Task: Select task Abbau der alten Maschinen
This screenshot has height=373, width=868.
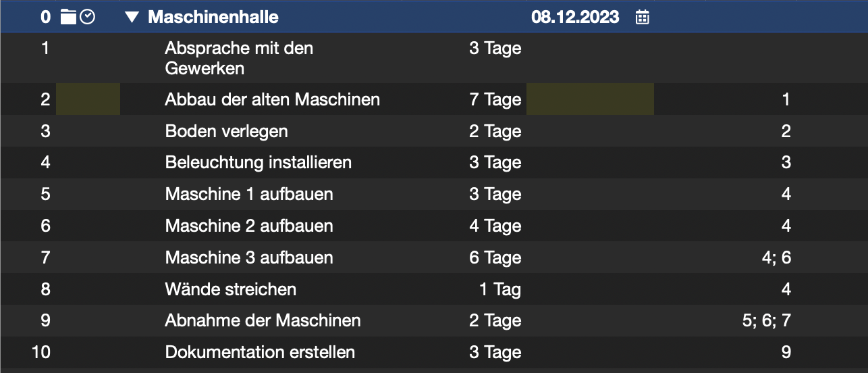Action: 272,99
